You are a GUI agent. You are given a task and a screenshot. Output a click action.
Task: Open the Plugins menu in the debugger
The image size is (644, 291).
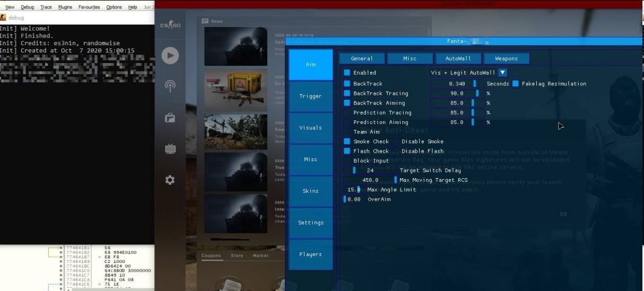click(65, 7)
